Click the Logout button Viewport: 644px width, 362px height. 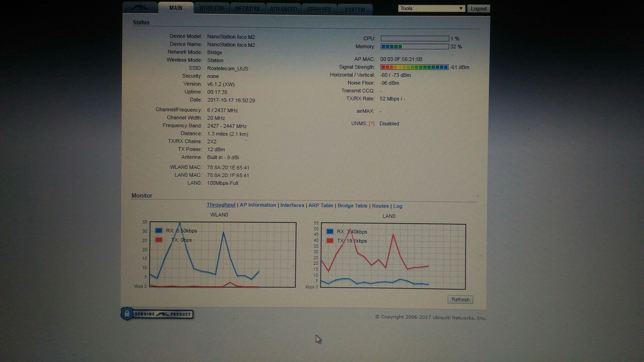point(478,9)
